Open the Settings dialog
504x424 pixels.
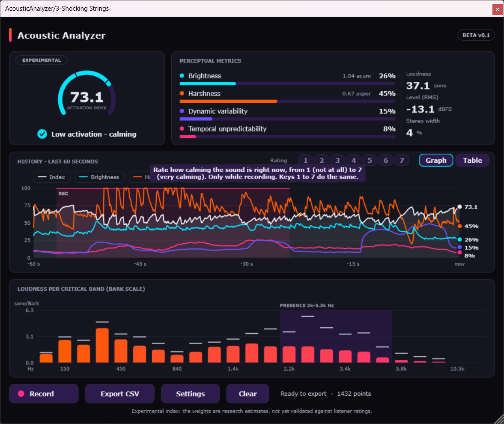point(190,394)
